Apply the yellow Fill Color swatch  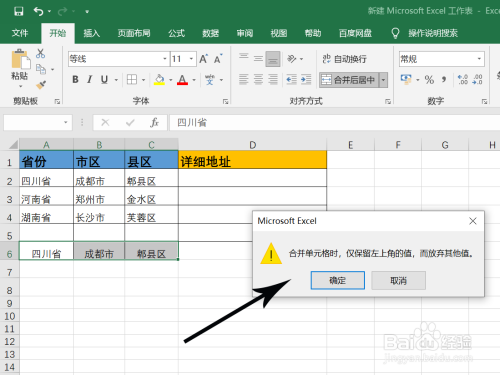point(159,79)
